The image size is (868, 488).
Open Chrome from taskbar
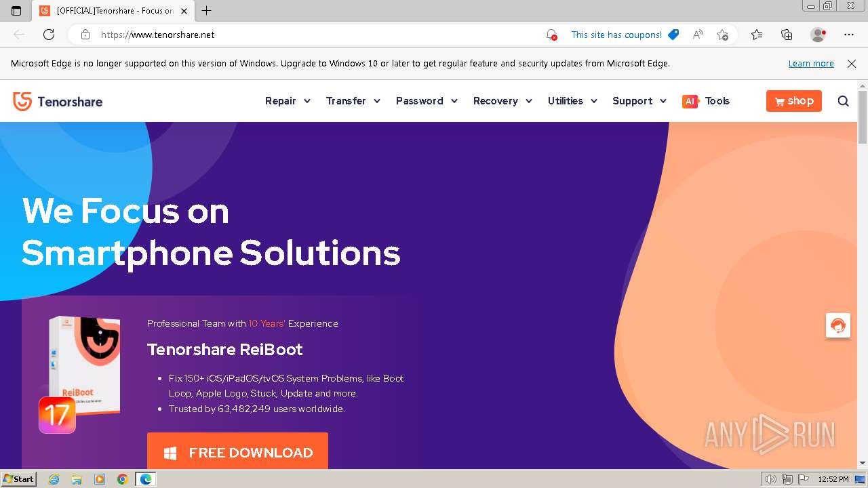pos(122,479)
